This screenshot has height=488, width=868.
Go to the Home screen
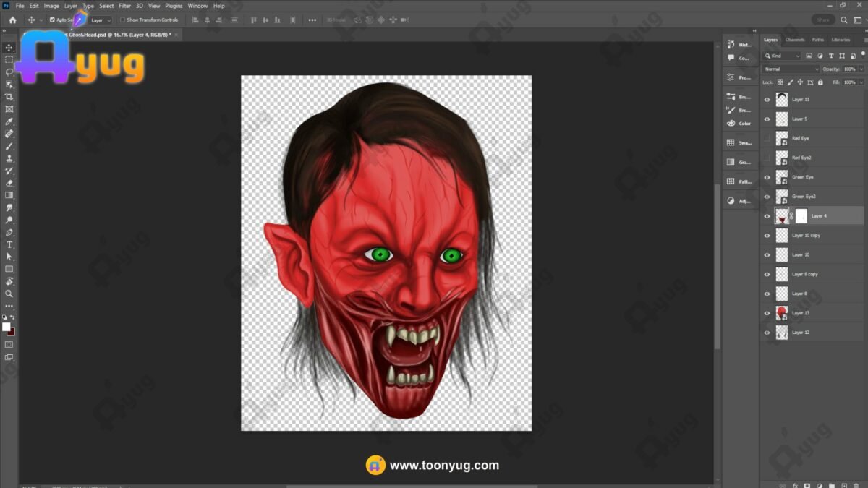click(x=12, y=20)
